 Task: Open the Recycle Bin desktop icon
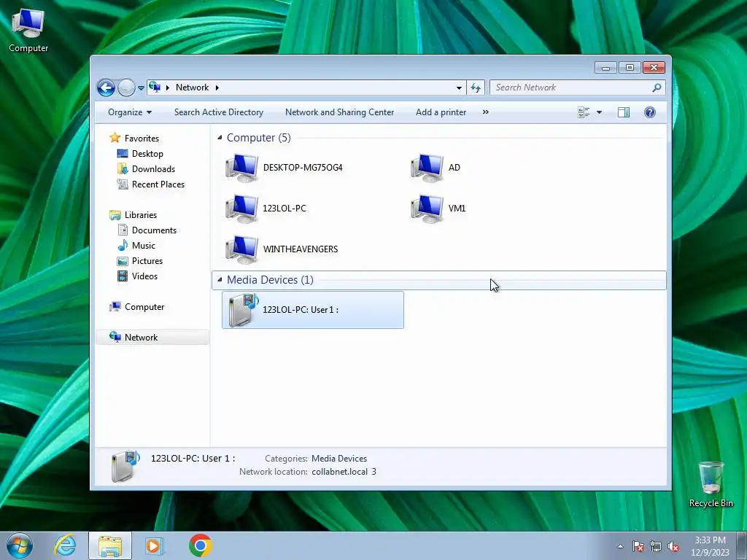711,485
